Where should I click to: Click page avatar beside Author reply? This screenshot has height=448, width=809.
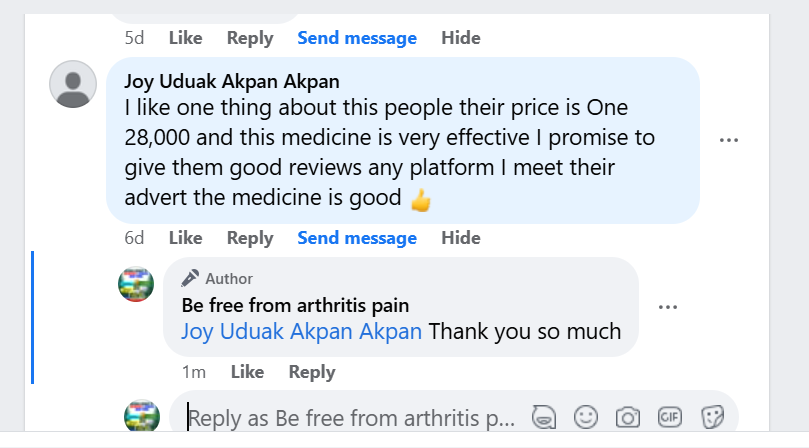(x=136, y=284)
